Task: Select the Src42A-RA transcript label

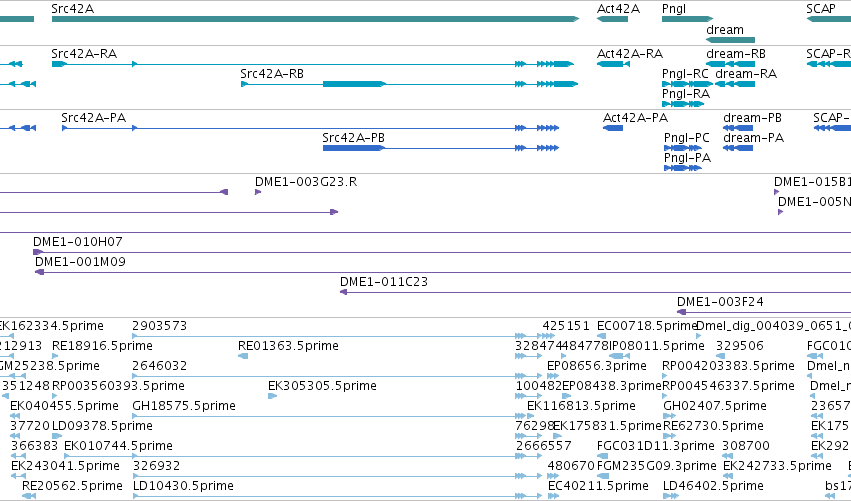Action: [x=84, y=54]
